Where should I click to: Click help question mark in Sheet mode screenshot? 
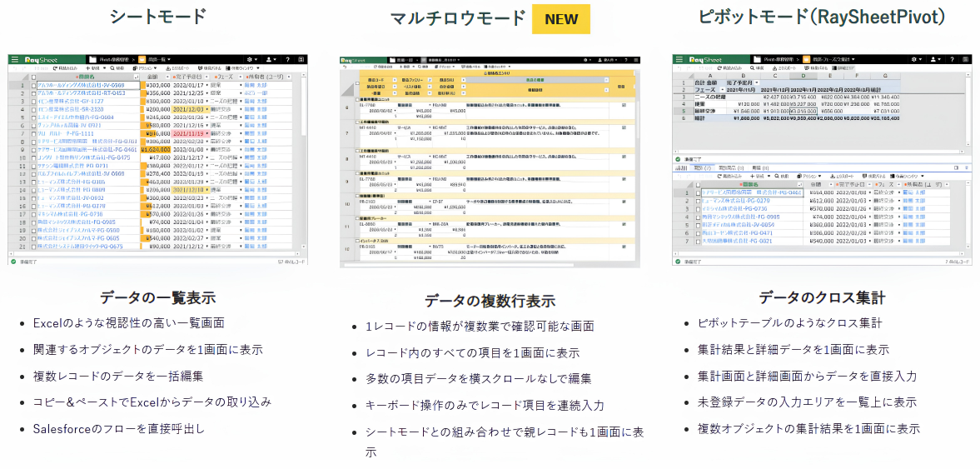point(287,59)
